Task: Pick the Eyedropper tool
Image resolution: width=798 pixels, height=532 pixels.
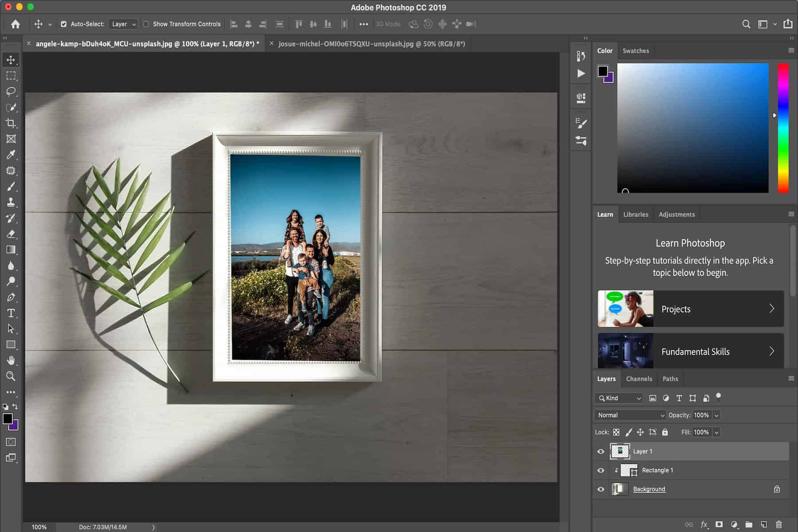Action: [11, 155]
